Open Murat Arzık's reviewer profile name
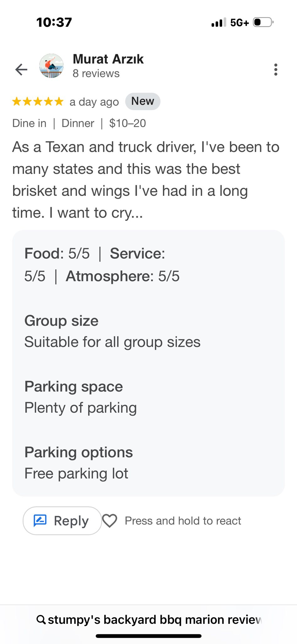Viewport: 297px width, 644px height. [108, 59]
